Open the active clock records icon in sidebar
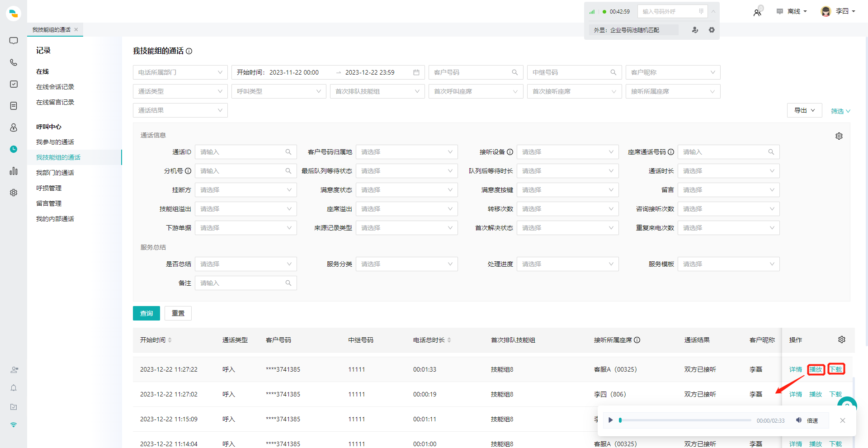 [x=14, y=149]
